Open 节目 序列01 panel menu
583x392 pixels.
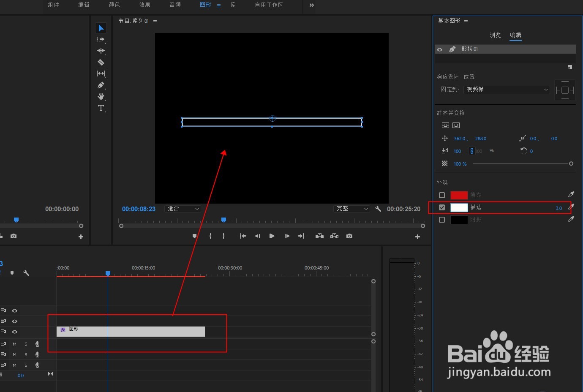[x=155, y=22]
